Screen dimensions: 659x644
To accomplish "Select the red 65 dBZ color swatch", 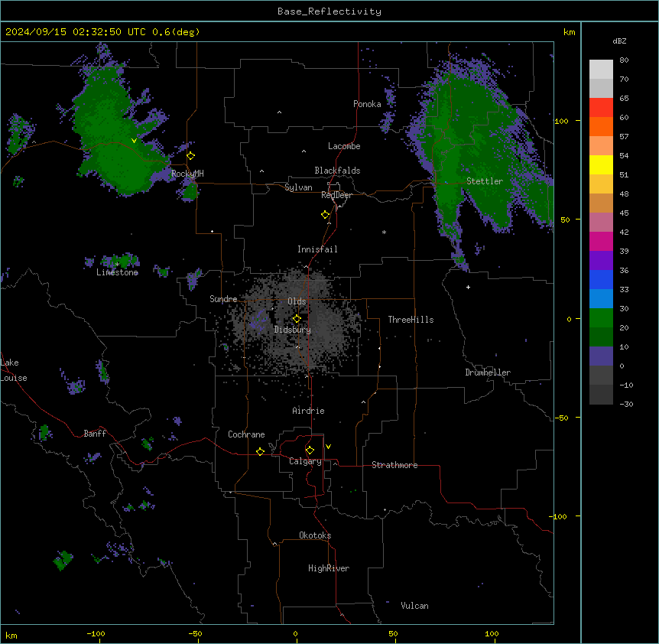I will tap(601, 108).
